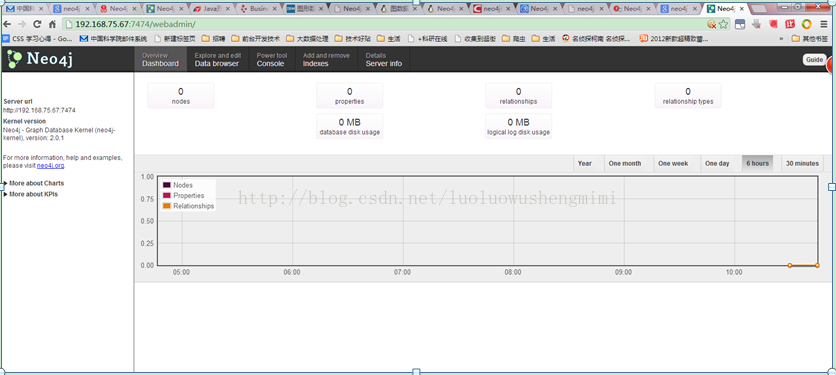
Task: Click the download extension icon with red x
Action: (756, 24)
